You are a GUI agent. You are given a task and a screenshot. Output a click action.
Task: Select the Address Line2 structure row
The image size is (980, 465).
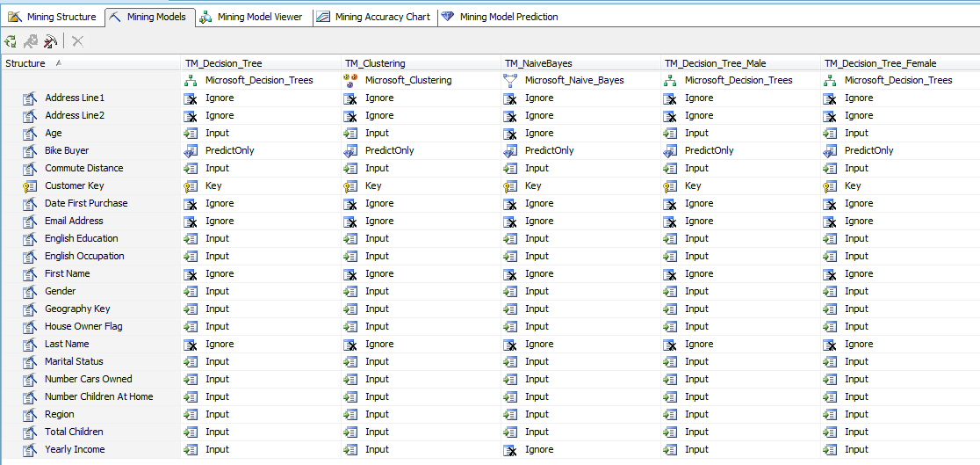point(91,116)
